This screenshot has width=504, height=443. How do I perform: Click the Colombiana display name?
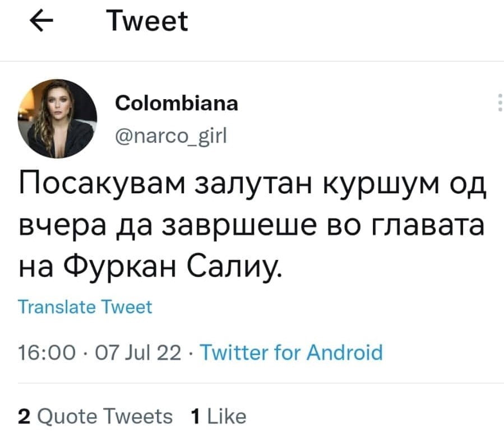(x=176, y=104)
